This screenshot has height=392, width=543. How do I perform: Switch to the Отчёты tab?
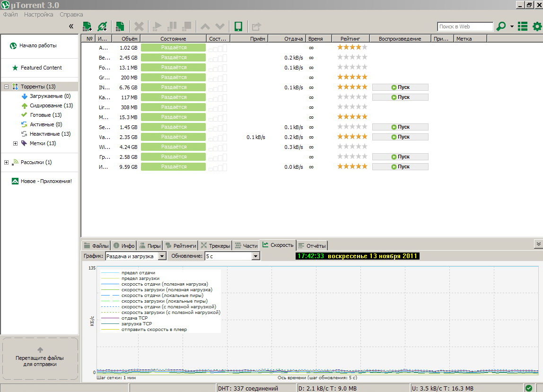click(x=312, y=245)
